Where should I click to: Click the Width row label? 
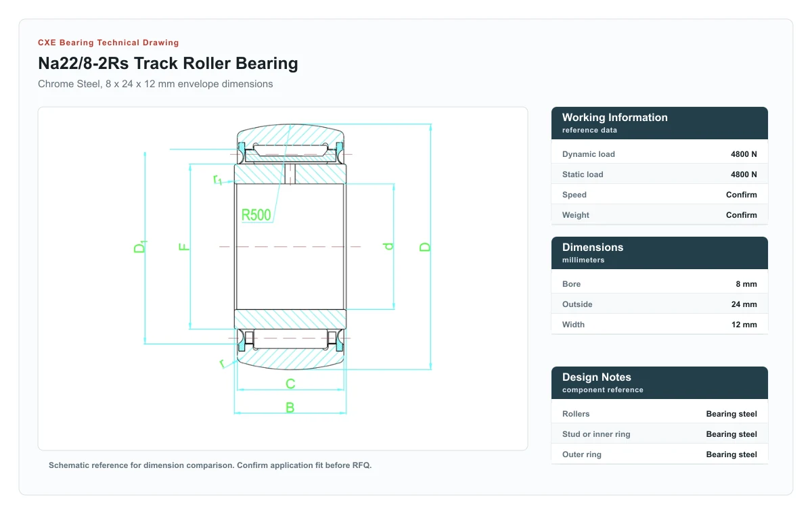(x=574, y=325)
